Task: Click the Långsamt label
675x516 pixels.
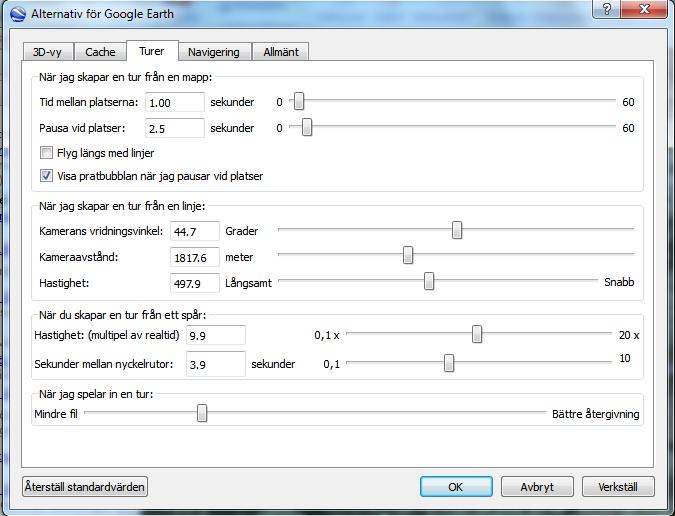Action: [248, 283]
